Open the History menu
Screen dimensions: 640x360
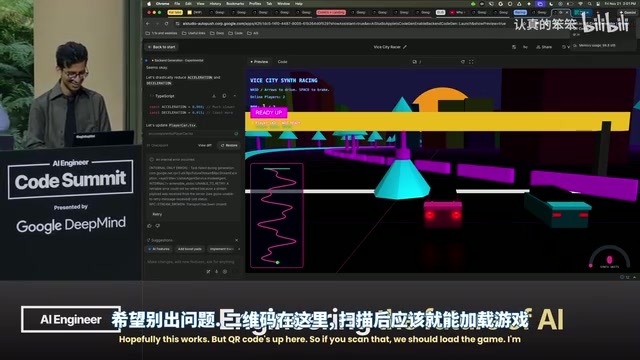215,4
